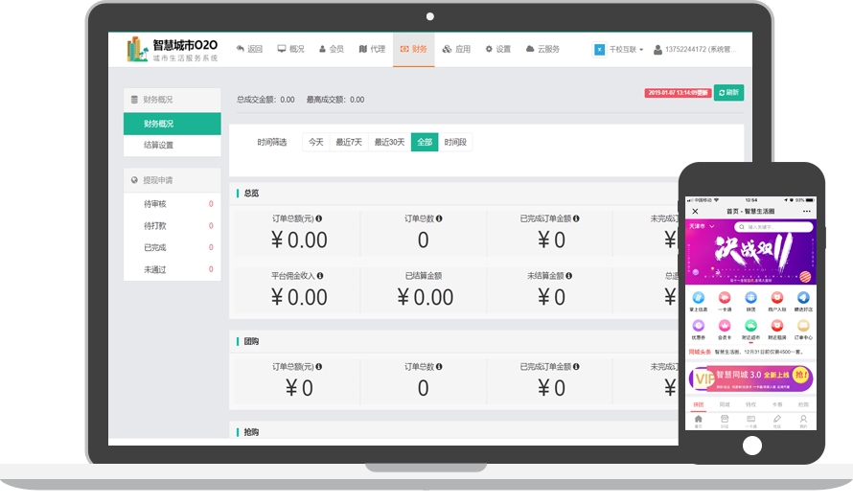This screenshot has height=504, width=853.
Task: Tap the home icon in phone bottom bar
Action: coord(699,419)
